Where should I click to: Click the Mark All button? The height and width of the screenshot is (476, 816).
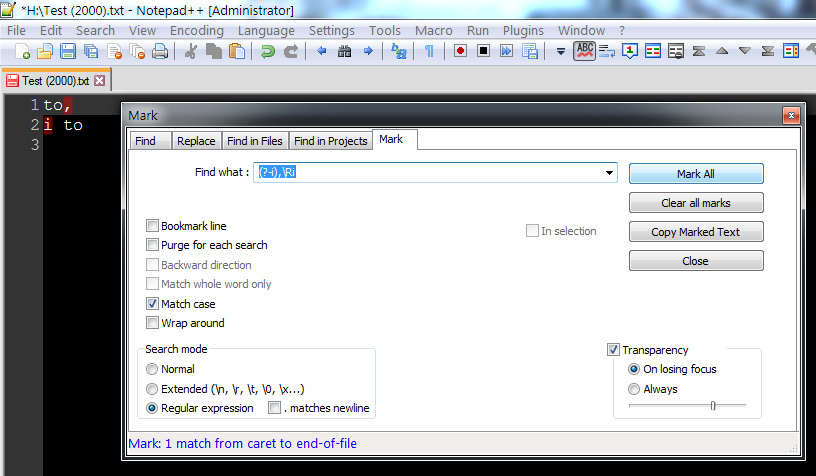696,174
